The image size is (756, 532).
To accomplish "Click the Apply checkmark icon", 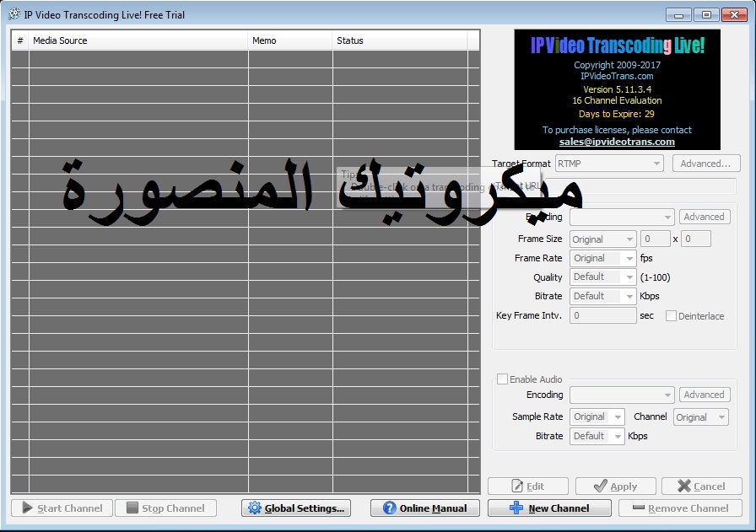I will pos(600,486).
